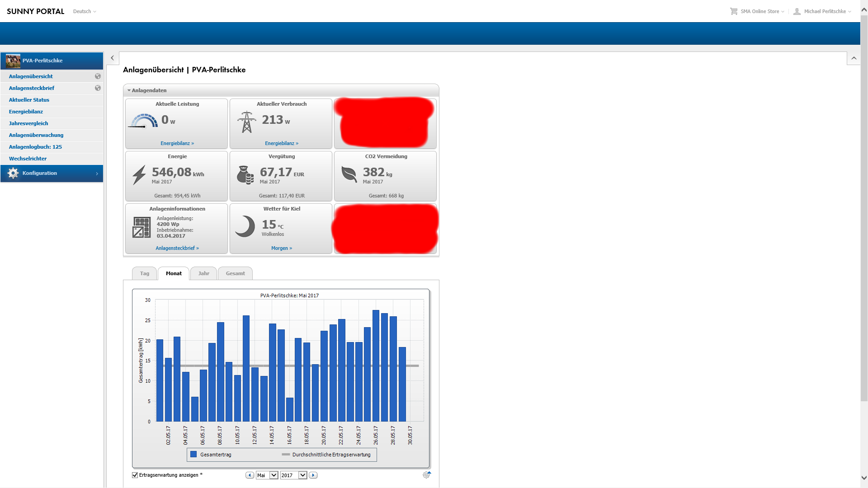The image size is (868, 488).
Task: Open Anlagenlogbuch: 125 in sidebar
Action: pyautogui.click(x=35, y=147)
